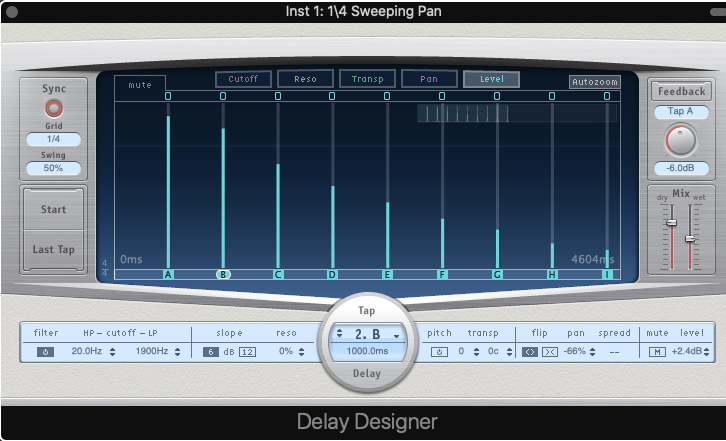Screen dimensions: 726x441
Task: Select tap C handle on timeline
Action: tap(278, 275)
